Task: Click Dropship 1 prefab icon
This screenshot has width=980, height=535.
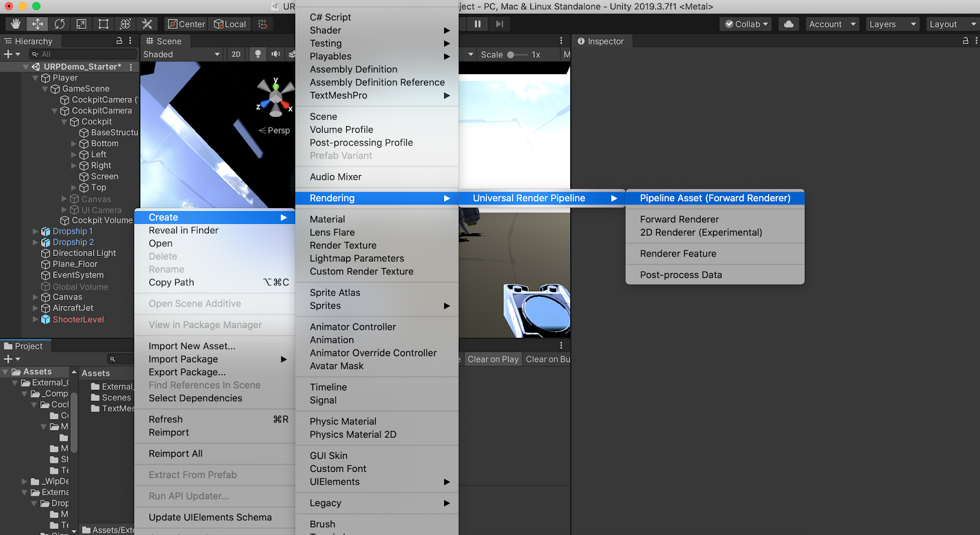Action: click(x=45, y=231)
